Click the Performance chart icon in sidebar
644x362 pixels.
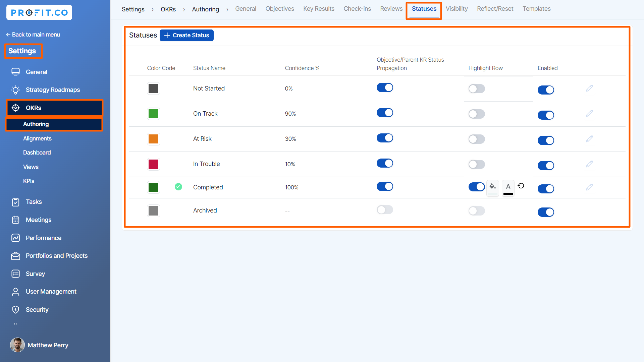15,238
